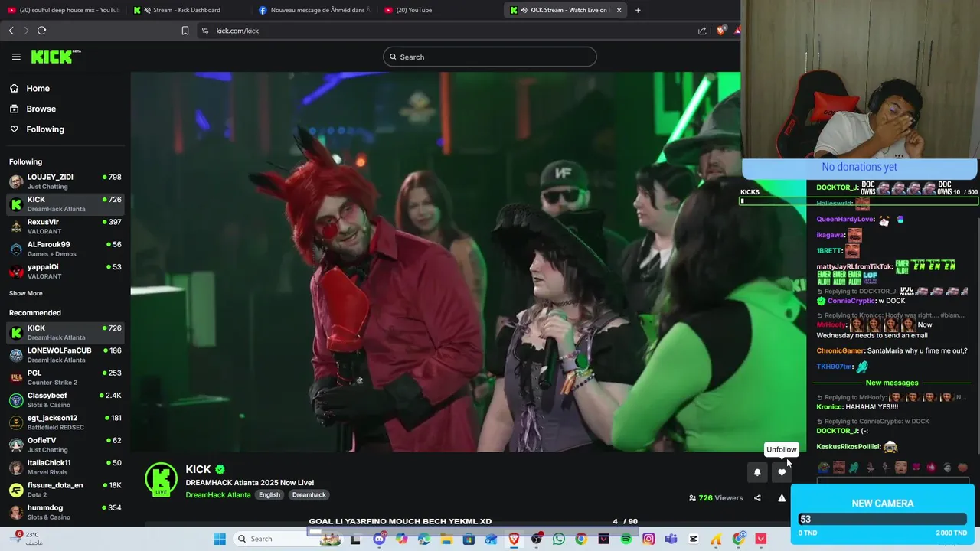Viewport: 980px width, 551px height.
Task: Expand the following list with Show More
Action: 26,293
